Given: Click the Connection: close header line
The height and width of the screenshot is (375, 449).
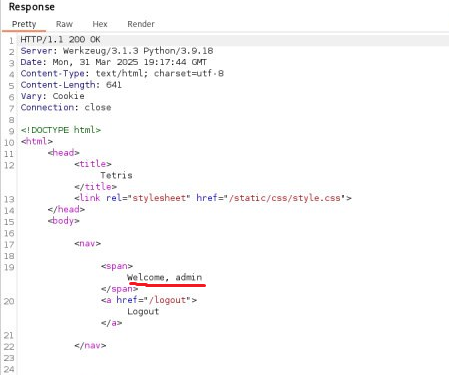Looking at the screenshot, I should pyautogui.click(x=66, y=107).
